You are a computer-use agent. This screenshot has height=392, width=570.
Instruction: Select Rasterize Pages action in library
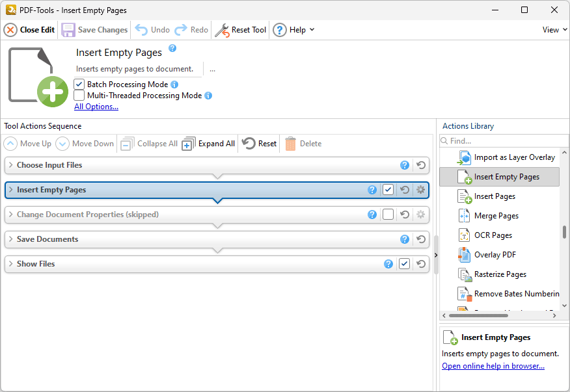coord(491,274)
